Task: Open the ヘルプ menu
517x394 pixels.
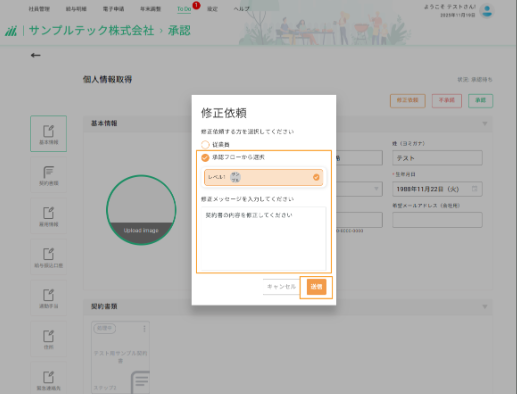Action: (x=241, y=9)
